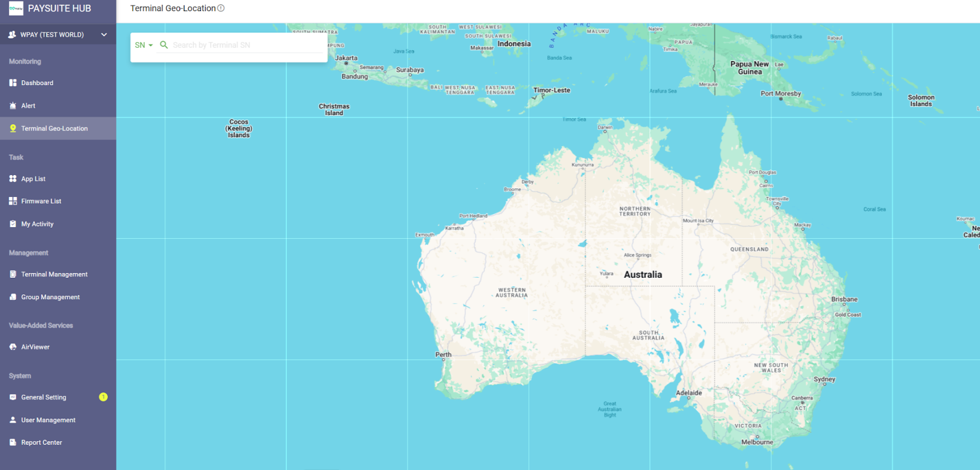Click the Report Center document icon
980x470 pixels.
point(13,442)
